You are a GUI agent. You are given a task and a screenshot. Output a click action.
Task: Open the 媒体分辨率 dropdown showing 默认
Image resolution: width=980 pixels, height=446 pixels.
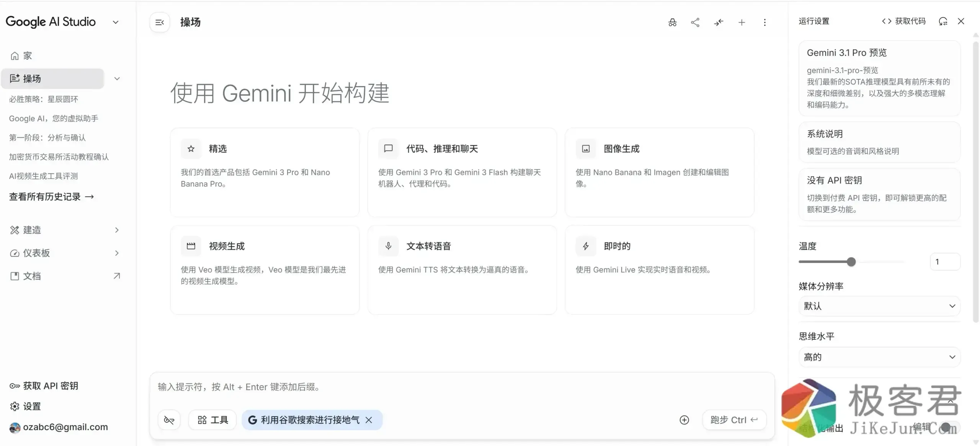point(879,306)
